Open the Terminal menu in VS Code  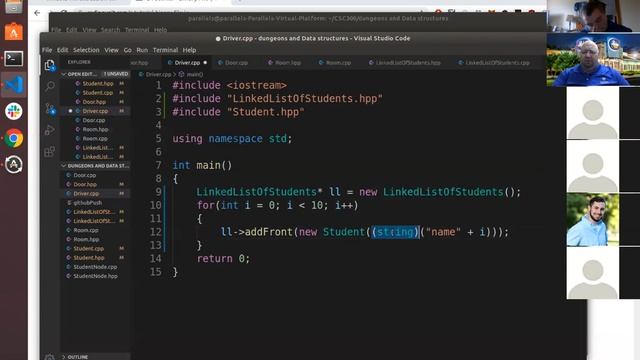[x=165, y=50]
